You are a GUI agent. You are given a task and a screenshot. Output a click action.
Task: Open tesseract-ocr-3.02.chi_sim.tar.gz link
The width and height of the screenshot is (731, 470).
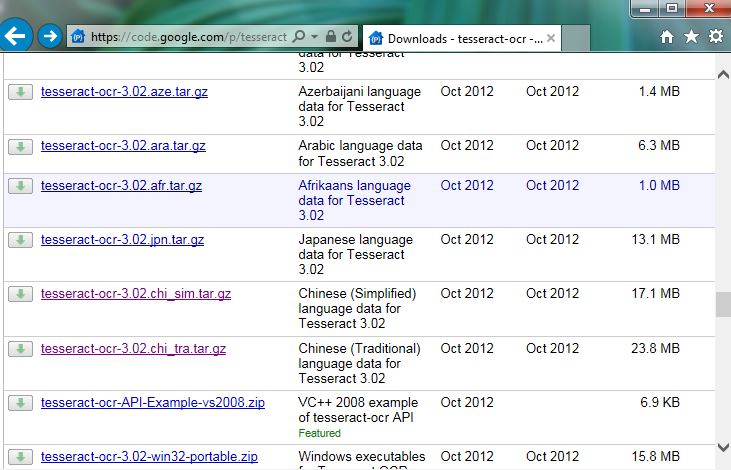tap(136, 294)
